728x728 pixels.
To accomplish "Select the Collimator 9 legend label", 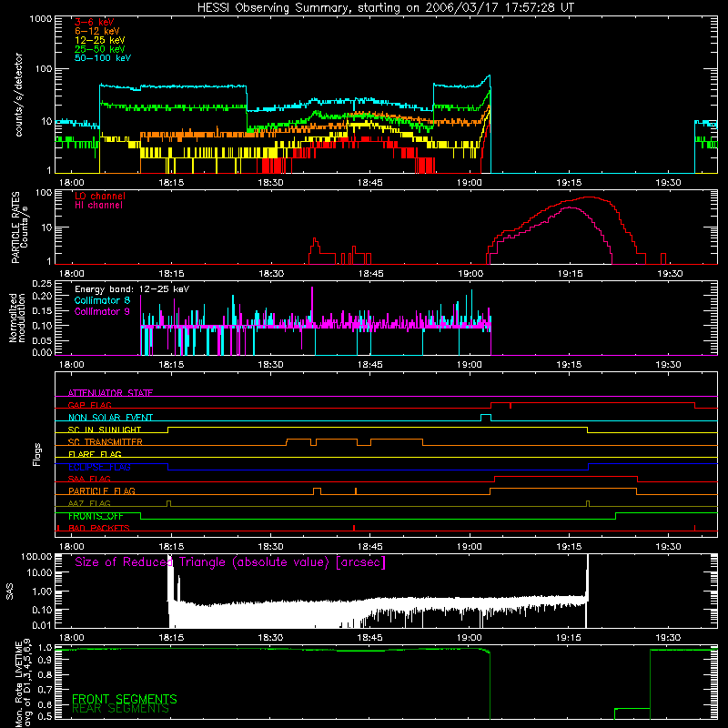I will [x=102, y=311].
